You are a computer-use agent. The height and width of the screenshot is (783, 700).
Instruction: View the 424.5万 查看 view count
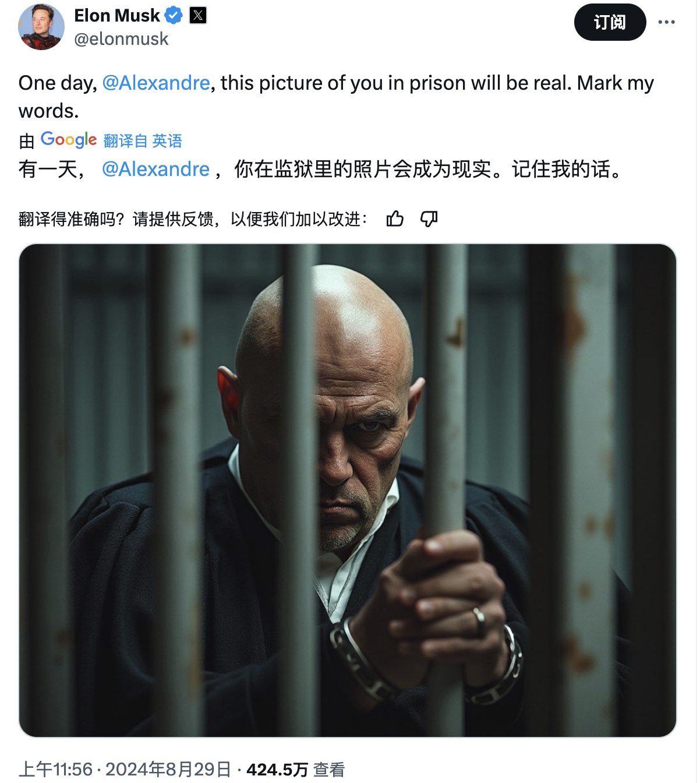(296, 769)
